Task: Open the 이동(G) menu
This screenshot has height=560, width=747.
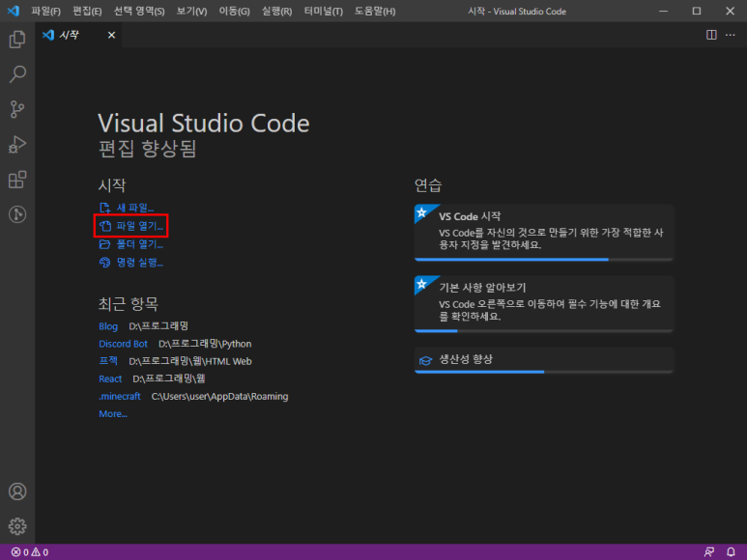Action: [234, 11]
